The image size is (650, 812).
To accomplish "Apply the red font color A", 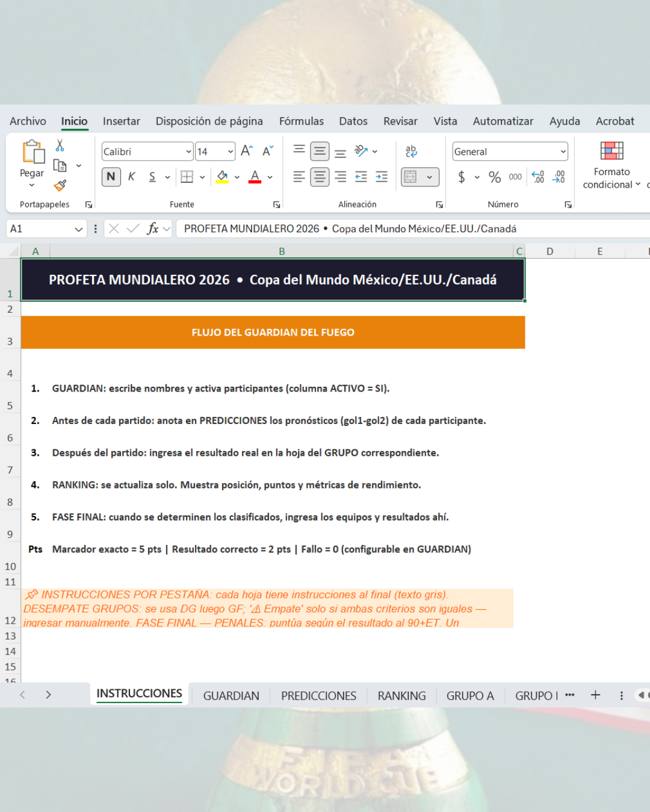I will coord(255,177).
